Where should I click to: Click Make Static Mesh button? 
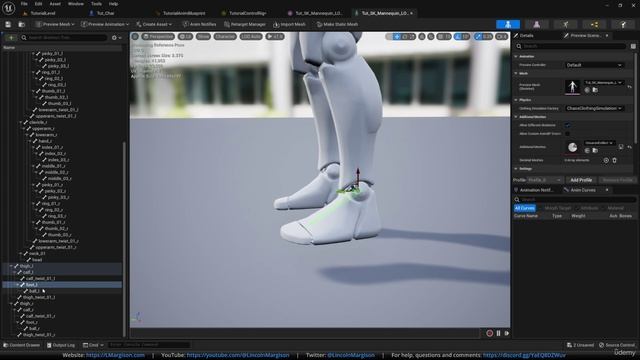[x=337, y=24]
